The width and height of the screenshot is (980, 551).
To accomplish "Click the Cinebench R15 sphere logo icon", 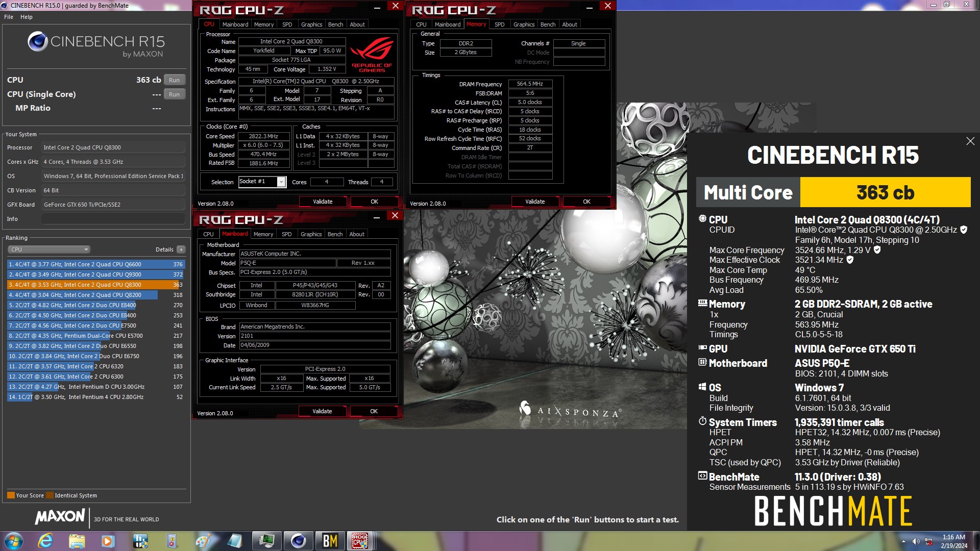I will [38, 41].
